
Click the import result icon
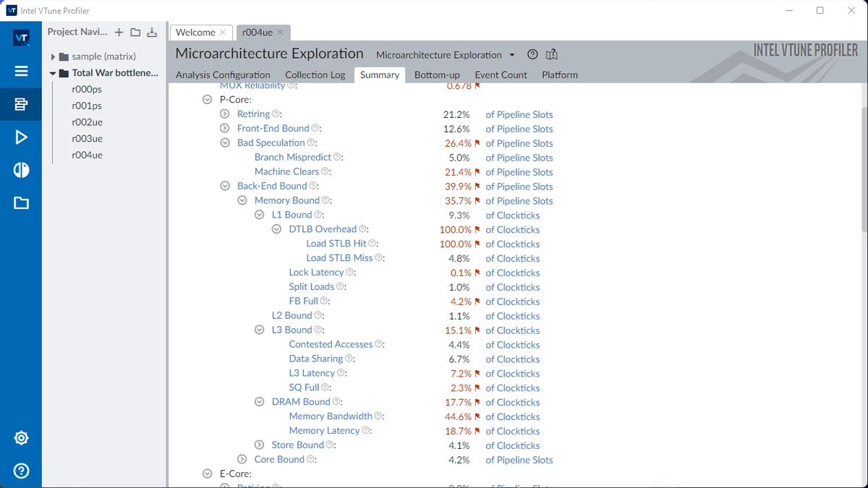[x=152, y=32]
